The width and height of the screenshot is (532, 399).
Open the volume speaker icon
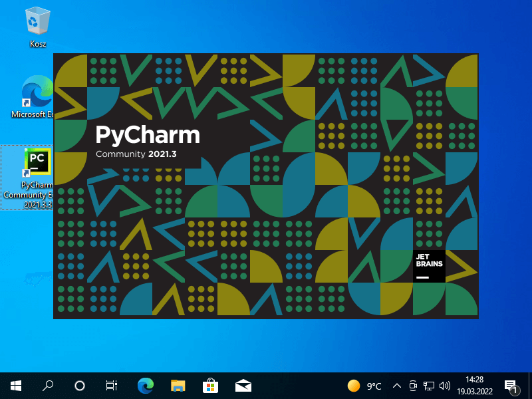click(x=444, y=386)
